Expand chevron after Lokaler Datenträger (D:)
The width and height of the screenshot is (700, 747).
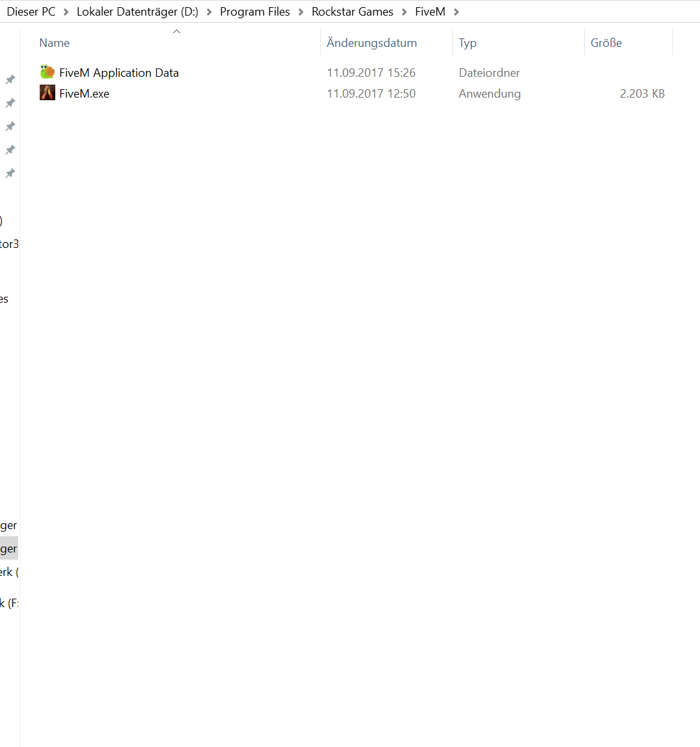tap(209, 12)
